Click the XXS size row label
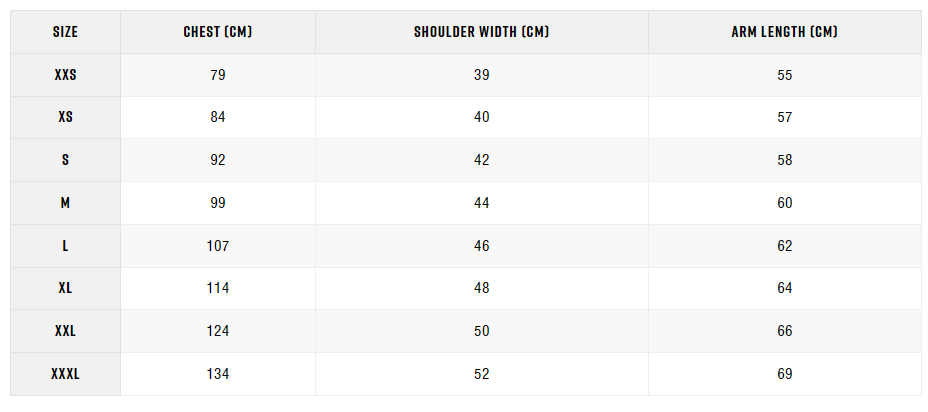This screenshot has width=928, height=412. (x=65, y=75)
